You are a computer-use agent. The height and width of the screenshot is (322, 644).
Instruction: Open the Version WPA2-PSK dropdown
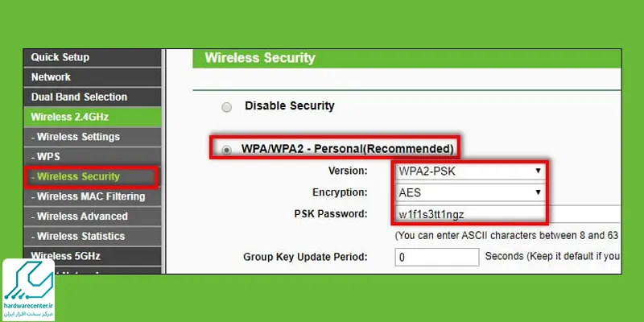(469, 171)
